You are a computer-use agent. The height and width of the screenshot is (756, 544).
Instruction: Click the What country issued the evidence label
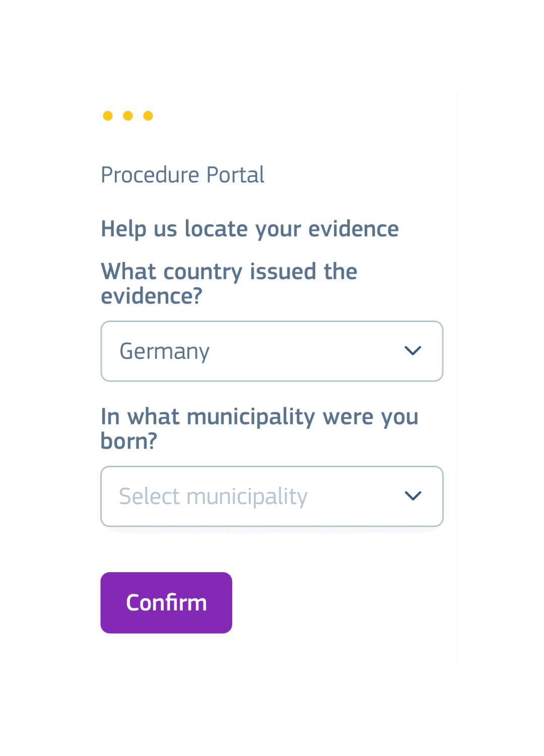tap(229, 284)
